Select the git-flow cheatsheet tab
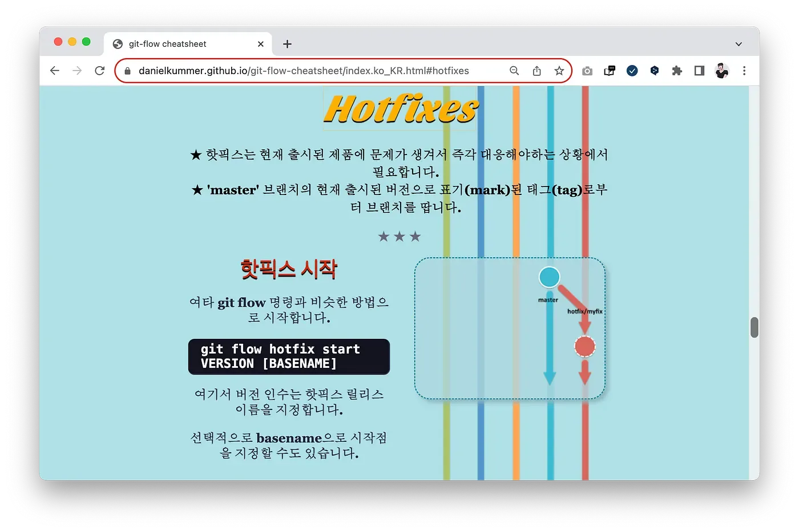This screenshot has height=532, width=799. click(x=188, y=44)
